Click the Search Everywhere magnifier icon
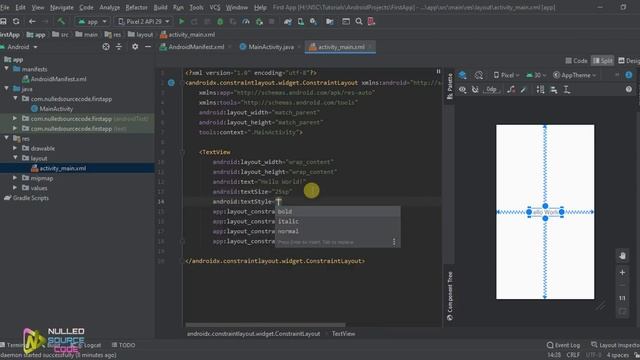The width and height of the screenshot is (640, 360). click(359, 21)
